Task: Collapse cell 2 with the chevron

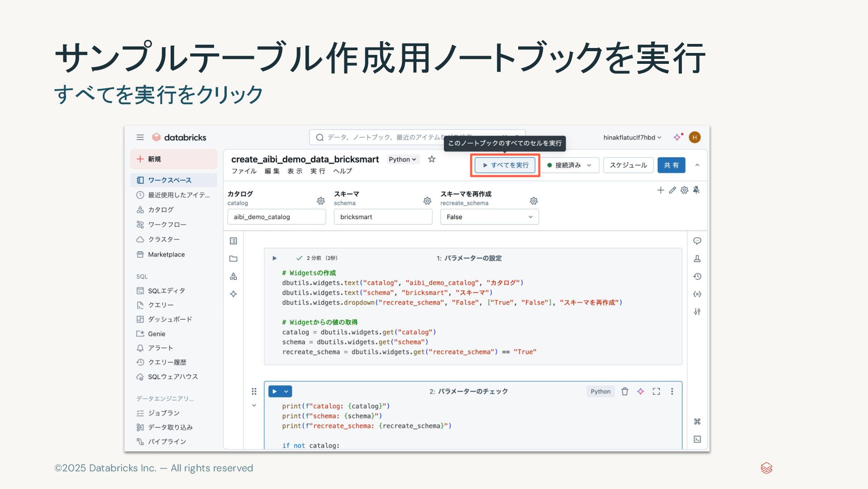Action: (x=254, y=405)
